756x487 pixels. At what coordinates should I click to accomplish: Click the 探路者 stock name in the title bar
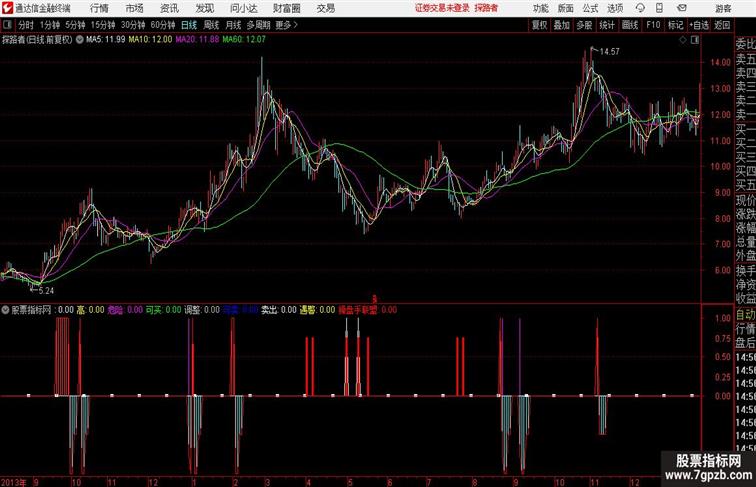486,8
